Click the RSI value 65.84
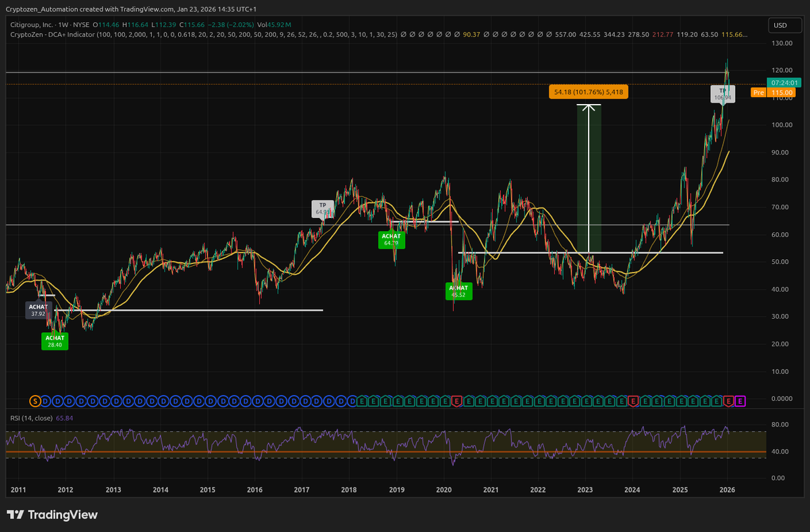This screenshot has width=810, height=532. [x=65, y=418]
